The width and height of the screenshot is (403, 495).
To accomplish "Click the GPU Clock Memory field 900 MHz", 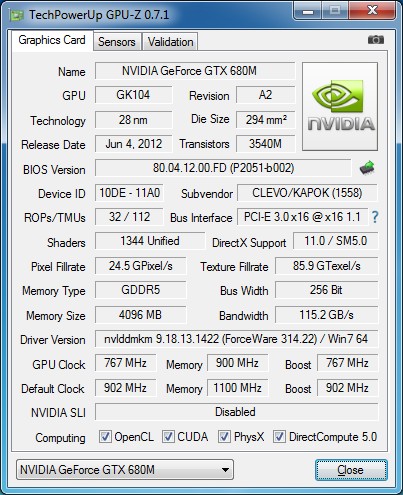I will click(x=238, y=363).
